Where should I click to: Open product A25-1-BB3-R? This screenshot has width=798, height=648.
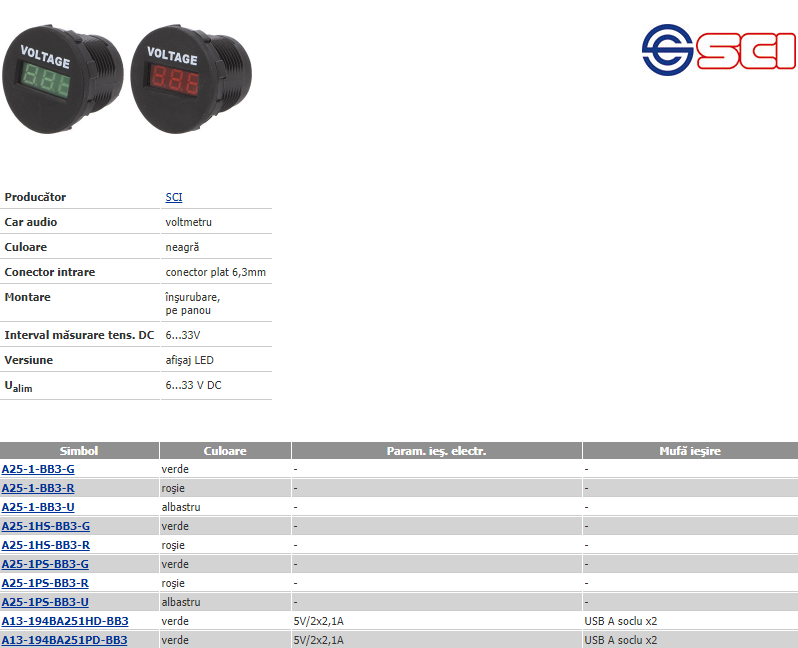[x=38, y=488]
